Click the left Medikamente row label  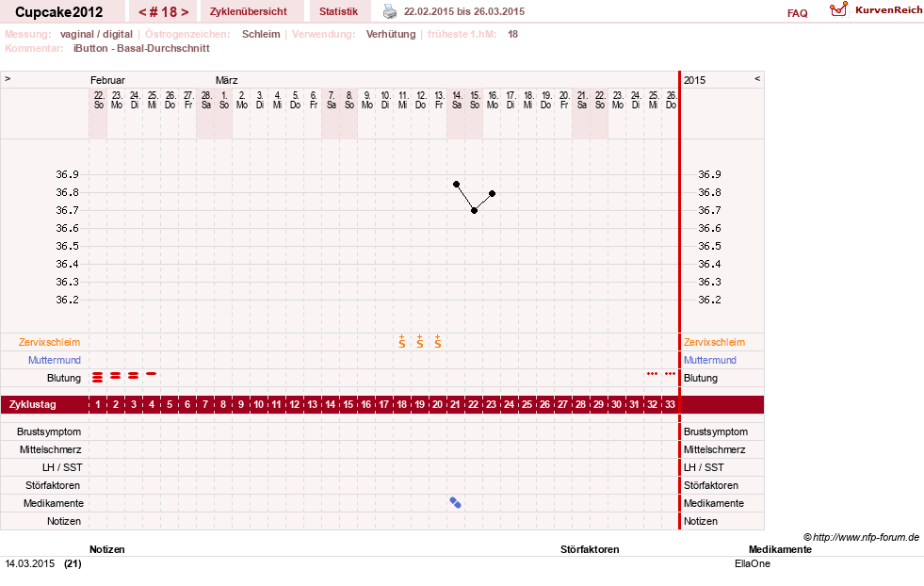(x=54, y=503)
